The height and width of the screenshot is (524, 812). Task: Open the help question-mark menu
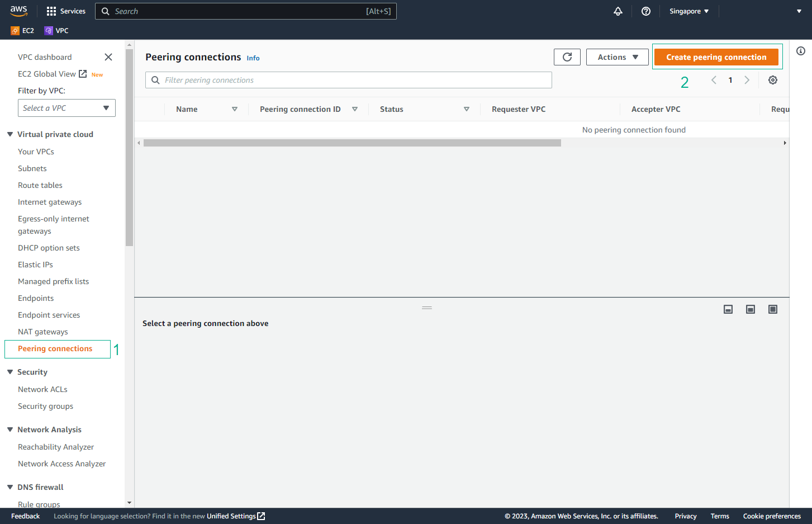click(646, 11)
